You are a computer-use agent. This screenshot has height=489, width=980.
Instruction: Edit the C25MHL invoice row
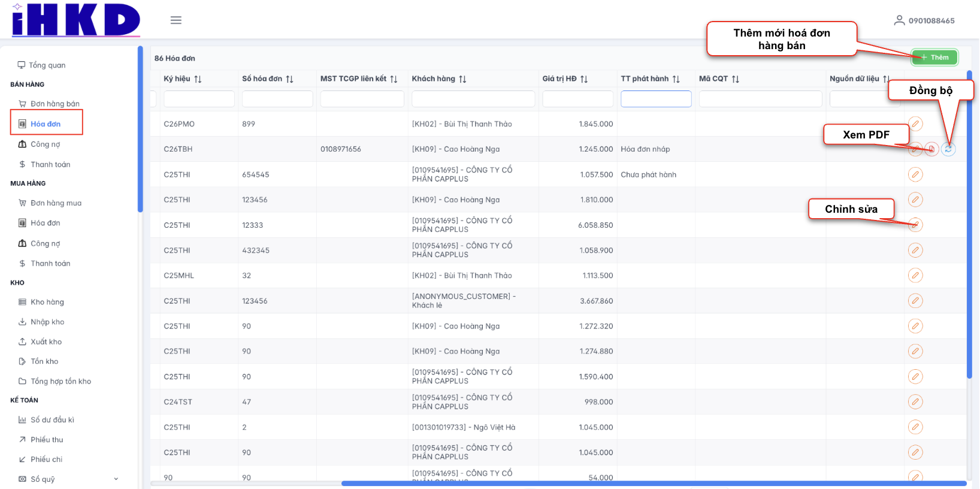coord(915,276)
